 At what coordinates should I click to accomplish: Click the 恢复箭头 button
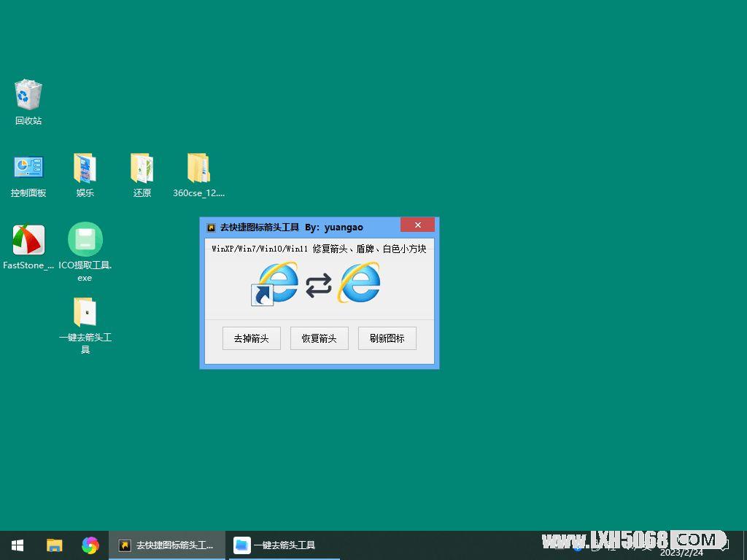(320, 338)
